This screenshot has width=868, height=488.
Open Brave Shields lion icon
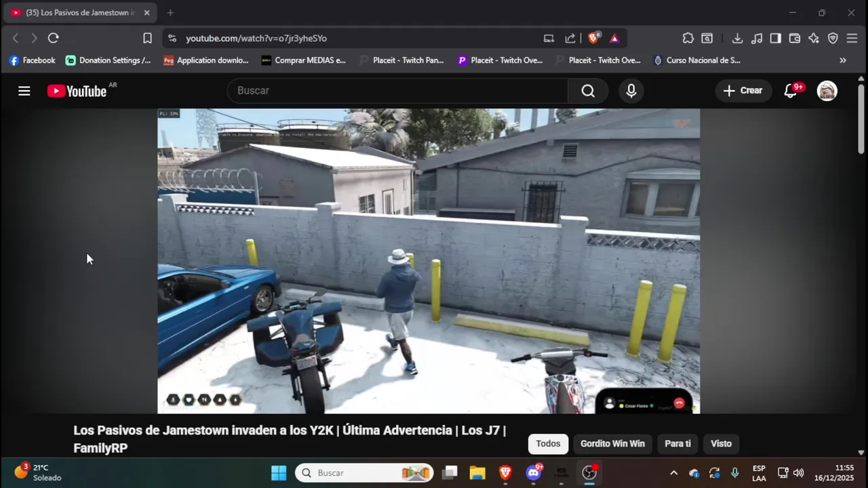point(593,39)
